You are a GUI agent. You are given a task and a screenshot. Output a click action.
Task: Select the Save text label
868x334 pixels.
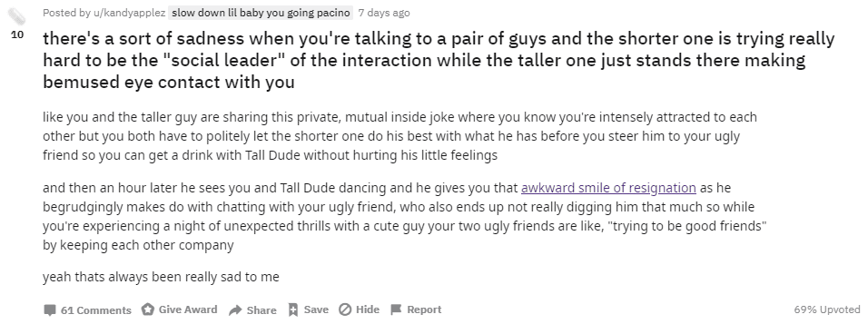tap(316, 309)
